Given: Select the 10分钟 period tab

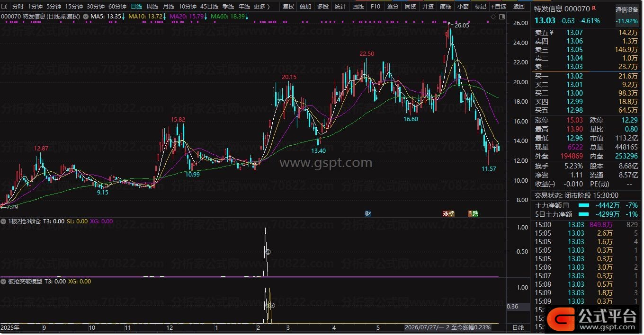Looking at the screenshot, I should 188,7.
